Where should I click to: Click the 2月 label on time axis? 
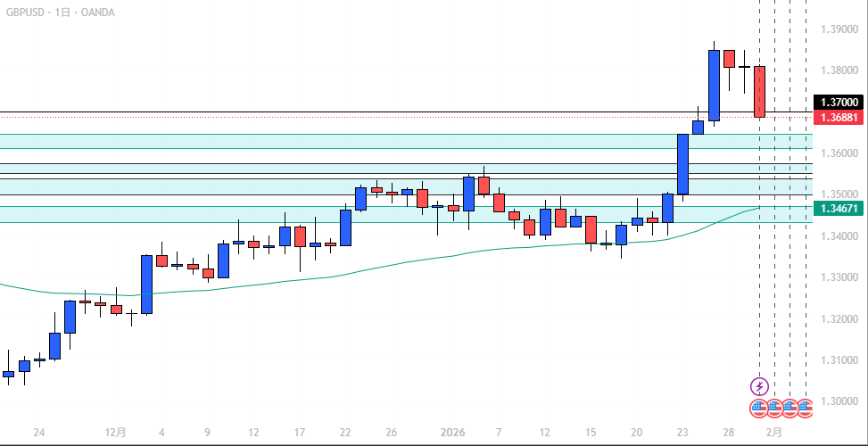[775, 433]
